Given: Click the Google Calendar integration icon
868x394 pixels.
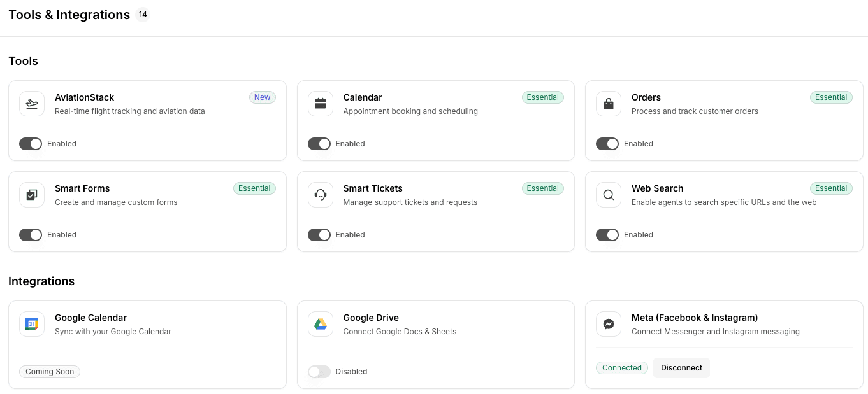Looking at the screenshot, I should click(x=32, y=324).
